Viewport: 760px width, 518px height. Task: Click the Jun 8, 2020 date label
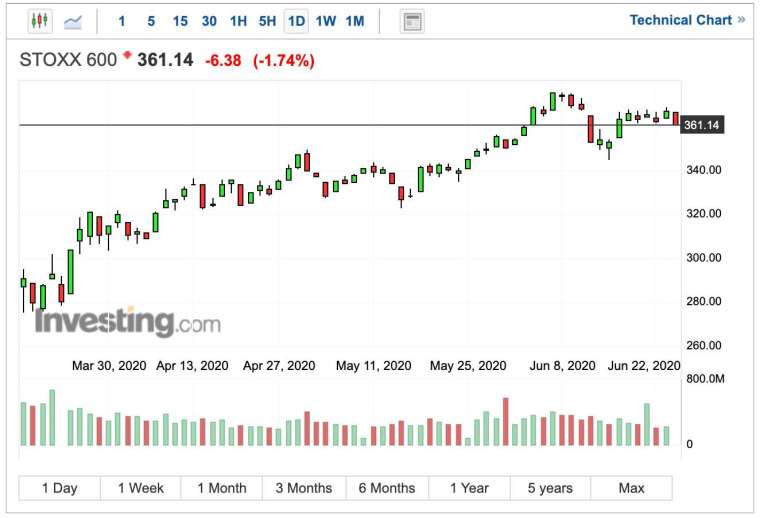coord(562,365)
